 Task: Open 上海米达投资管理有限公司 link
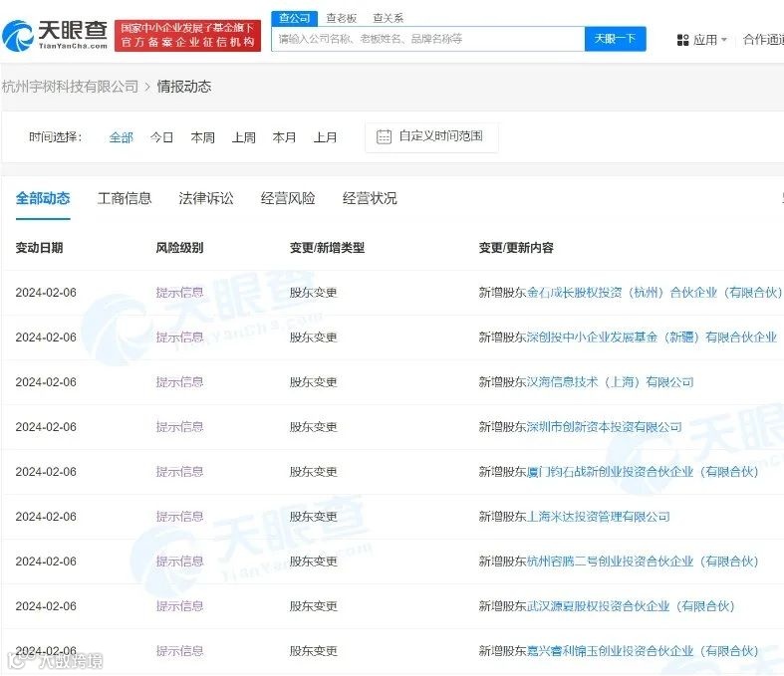[599, 517]
